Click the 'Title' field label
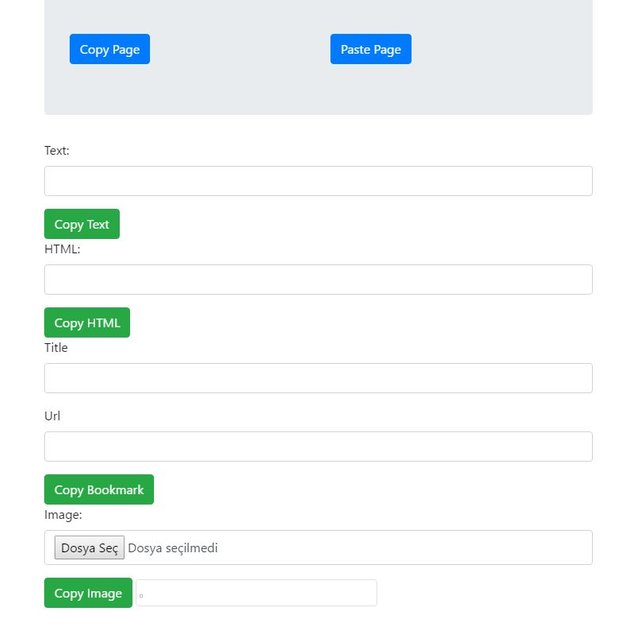 [x=56, y=348]
